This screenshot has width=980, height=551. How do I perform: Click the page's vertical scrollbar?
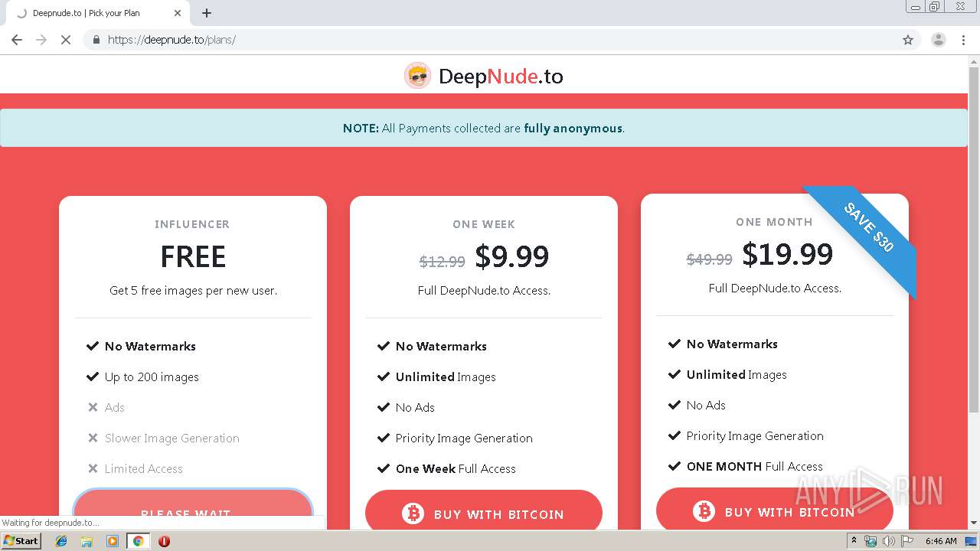(974, 230)
